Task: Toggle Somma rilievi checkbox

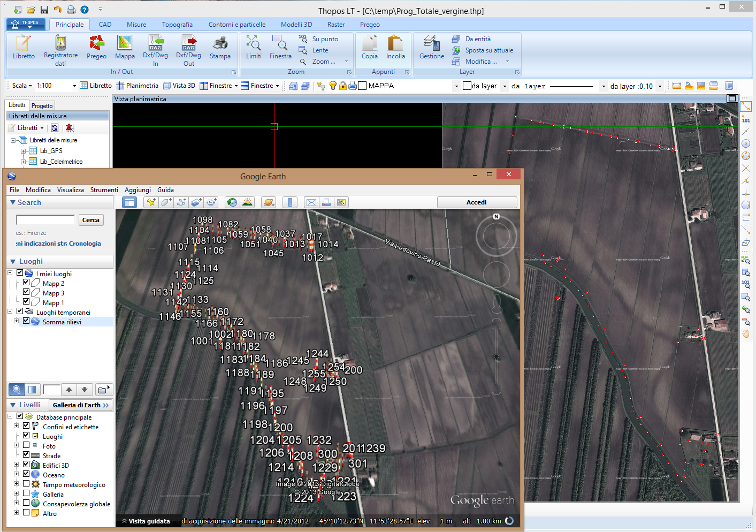Action: coord(26,321)
